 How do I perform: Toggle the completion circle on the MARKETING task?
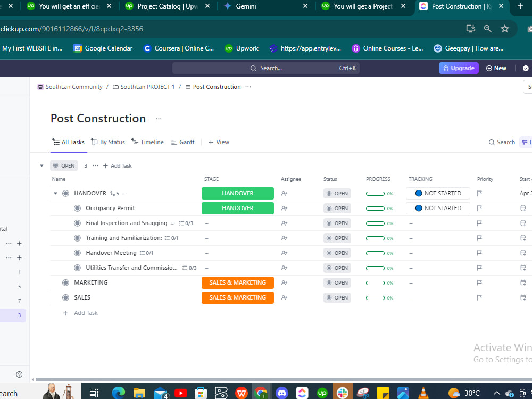pyautogui.click(x=65, y=282)
